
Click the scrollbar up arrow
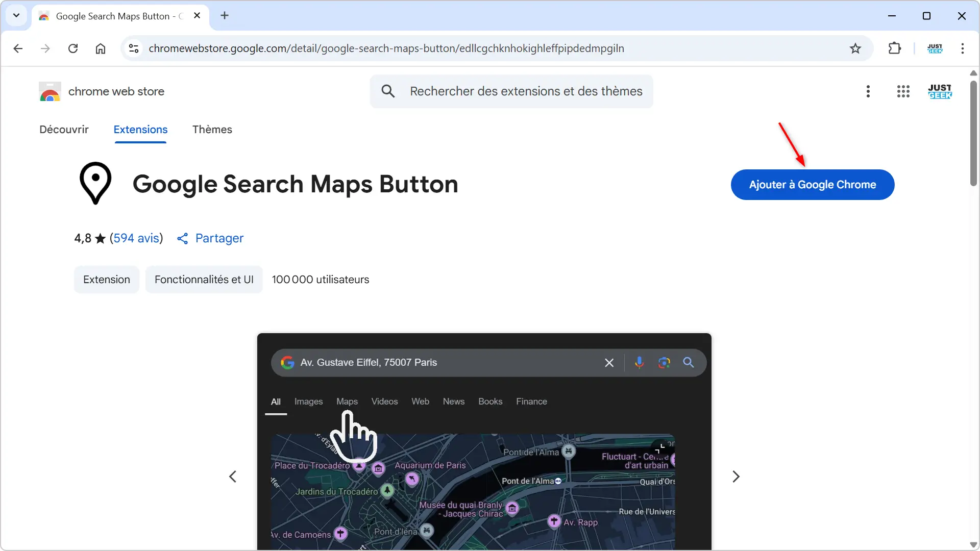(x=973, y=73)
